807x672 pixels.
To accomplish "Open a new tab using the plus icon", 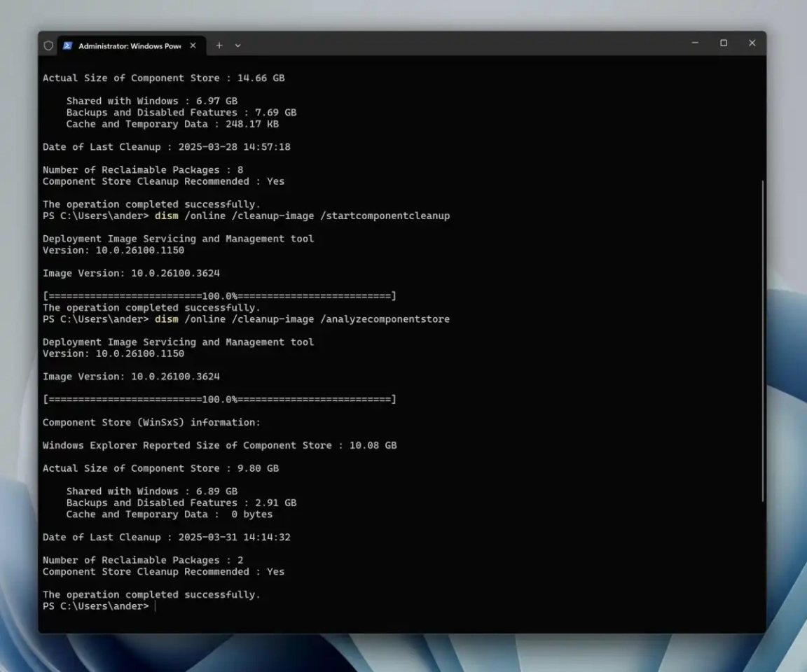I will click(220, 45).
